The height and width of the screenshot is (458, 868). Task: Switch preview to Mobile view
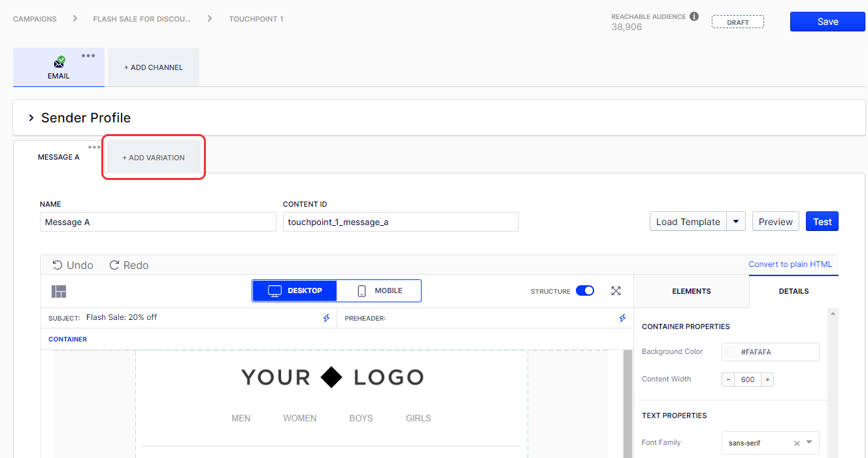coord(379,291)
